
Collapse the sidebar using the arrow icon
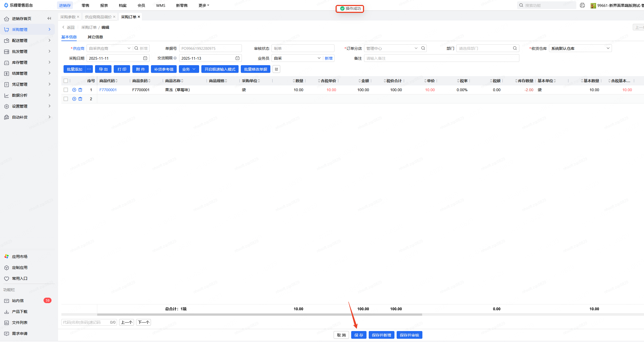click(x=49, y=19)
